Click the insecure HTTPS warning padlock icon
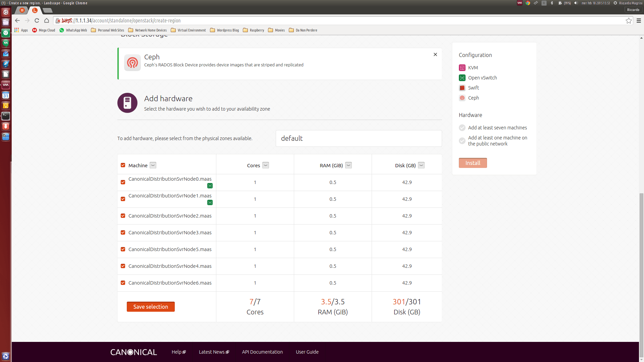This screenshot has height=362, width=644. 58,21
